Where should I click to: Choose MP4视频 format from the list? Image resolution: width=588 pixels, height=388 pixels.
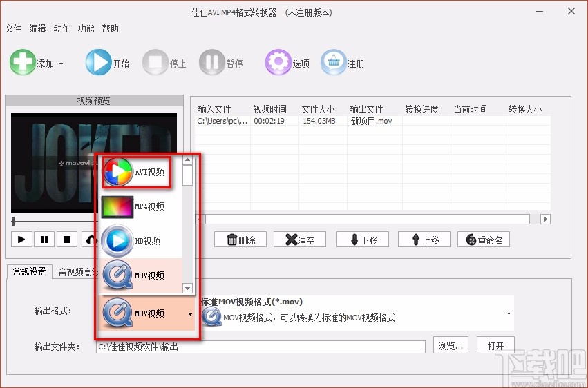tap(141, 206)
